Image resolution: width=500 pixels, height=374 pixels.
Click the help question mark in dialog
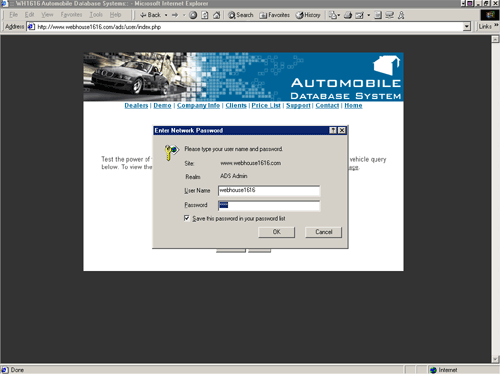333,130
